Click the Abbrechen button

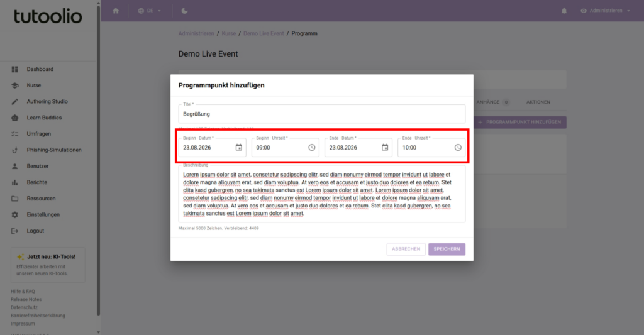(406, 249)
